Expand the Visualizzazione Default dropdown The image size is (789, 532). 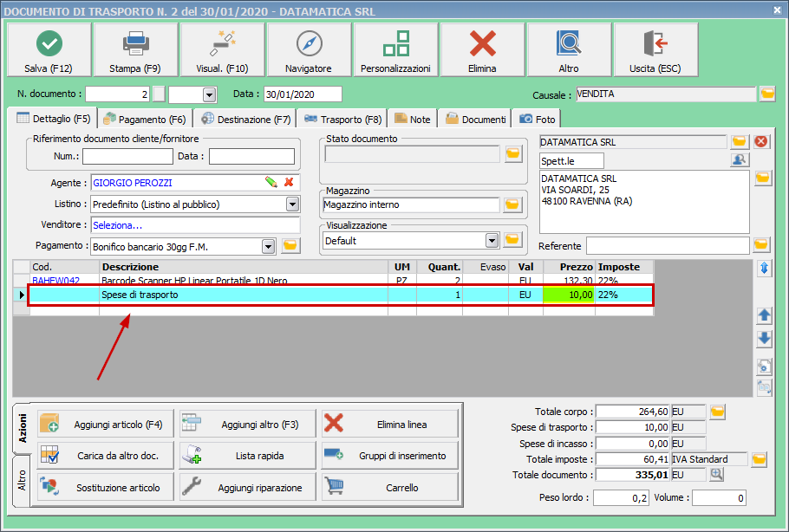[x=492, y=240]
